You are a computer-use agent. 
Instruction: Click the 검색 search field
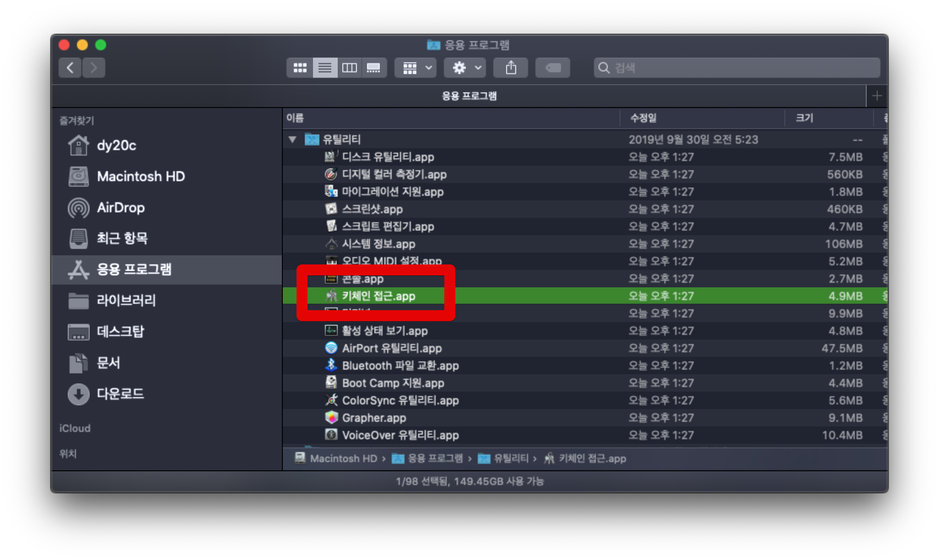click(x=737, y=68)
